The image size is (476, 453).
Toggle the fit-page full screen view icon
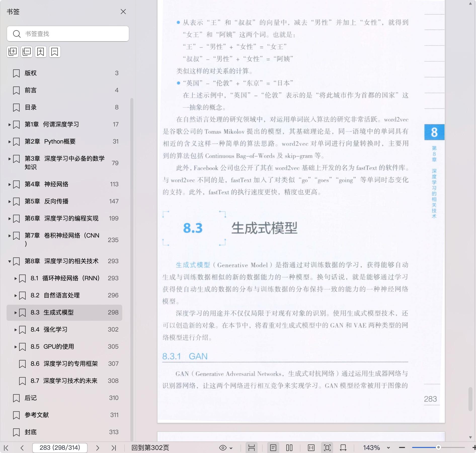327,448
